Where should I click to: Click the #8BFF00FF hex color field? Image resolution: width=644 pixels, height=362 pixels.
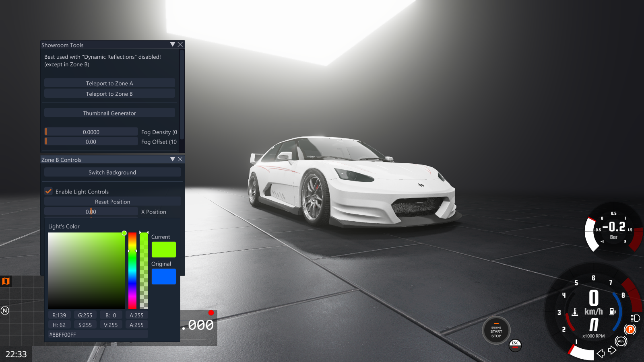(98, 335)
